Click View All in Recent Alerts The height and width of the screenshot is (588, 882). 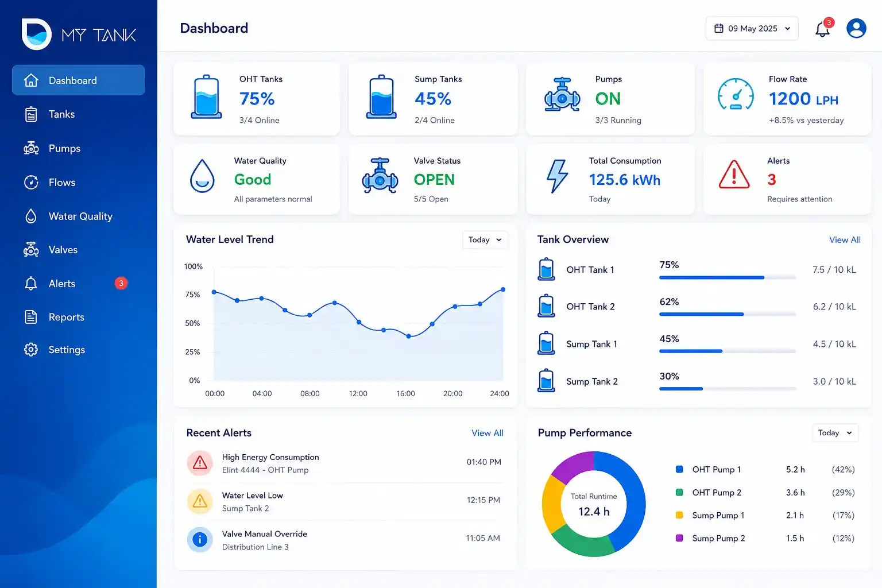(488, 433)
